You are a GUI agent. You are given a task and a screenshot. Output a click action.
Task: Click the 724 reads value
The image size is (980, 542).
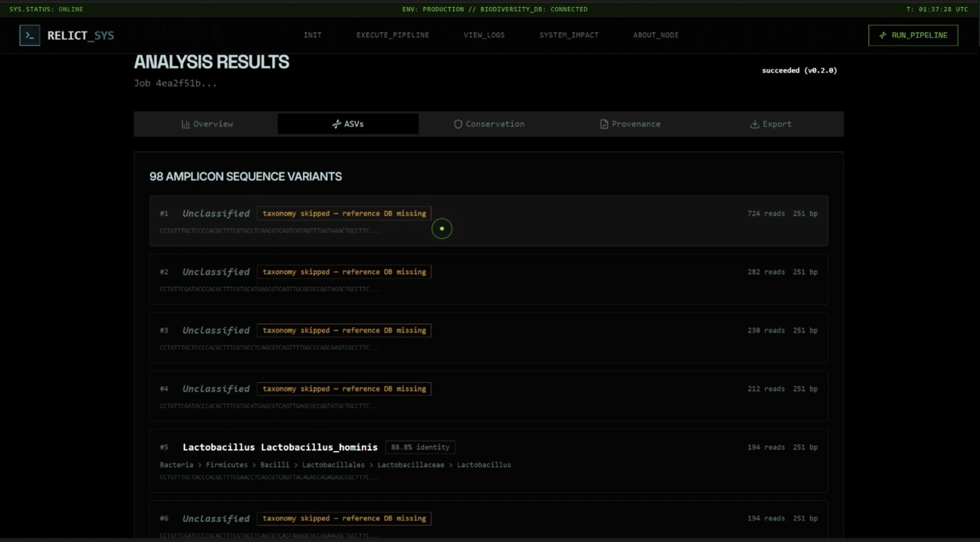click(x=766, y=214)
